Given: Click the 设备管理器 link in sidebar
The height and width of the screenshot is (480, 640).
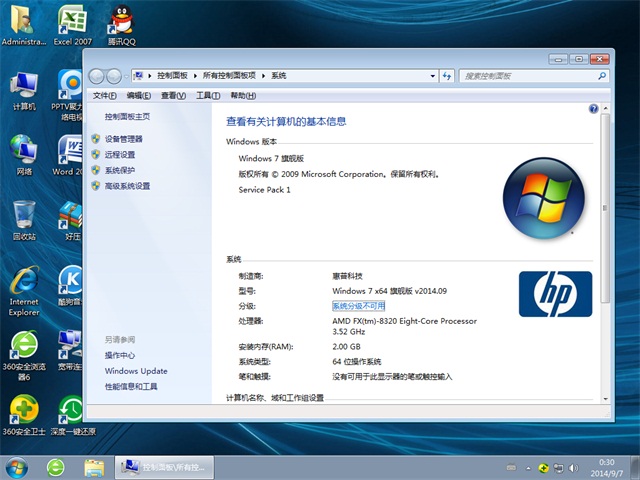Looking at the screenshot, I should point(123,139).
